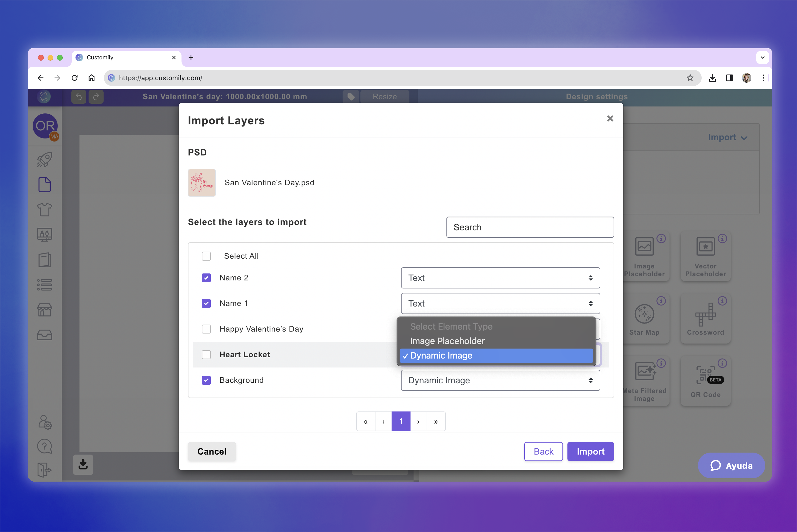Enable the Heart Locket layer checkbox
797x532 pixels.
pyautogui.click(x=206, y=355)
